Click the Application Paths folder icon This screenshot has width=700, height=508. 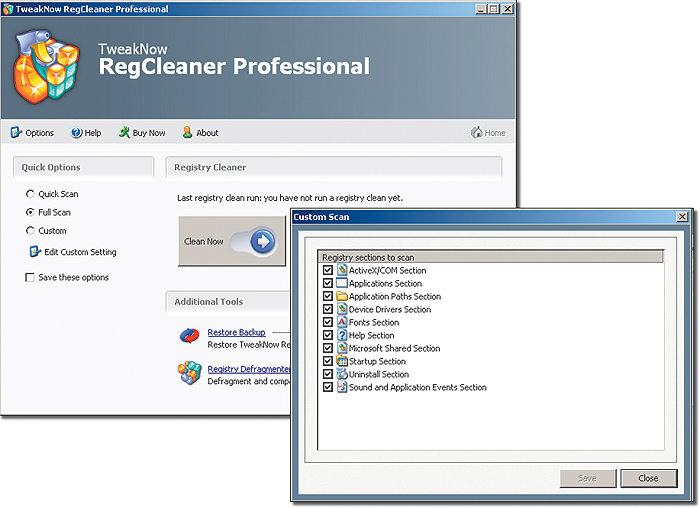click(x=342, y=296)
